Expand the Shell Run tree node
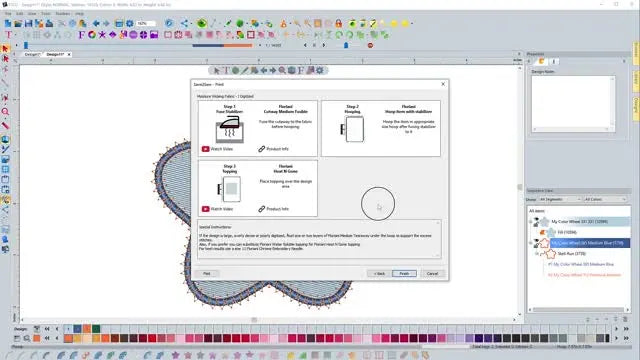 point(537,253)
